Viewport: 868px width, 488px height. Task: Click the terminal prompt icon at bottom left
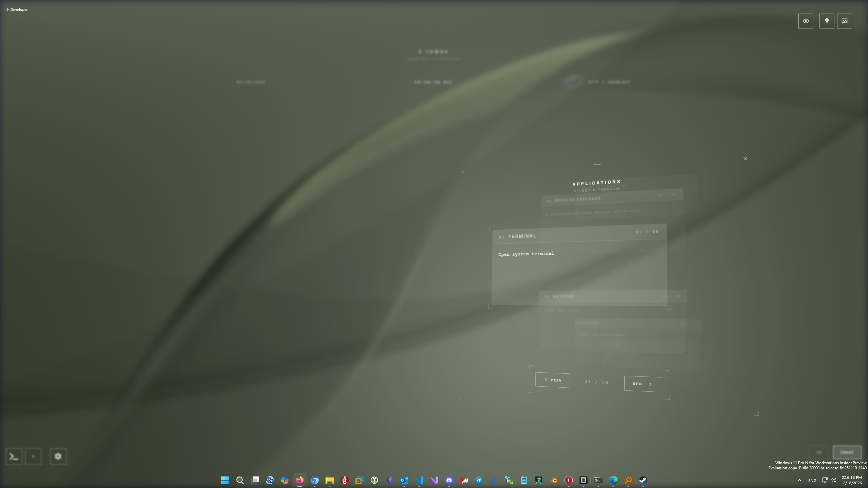click(x=14, y=456)
